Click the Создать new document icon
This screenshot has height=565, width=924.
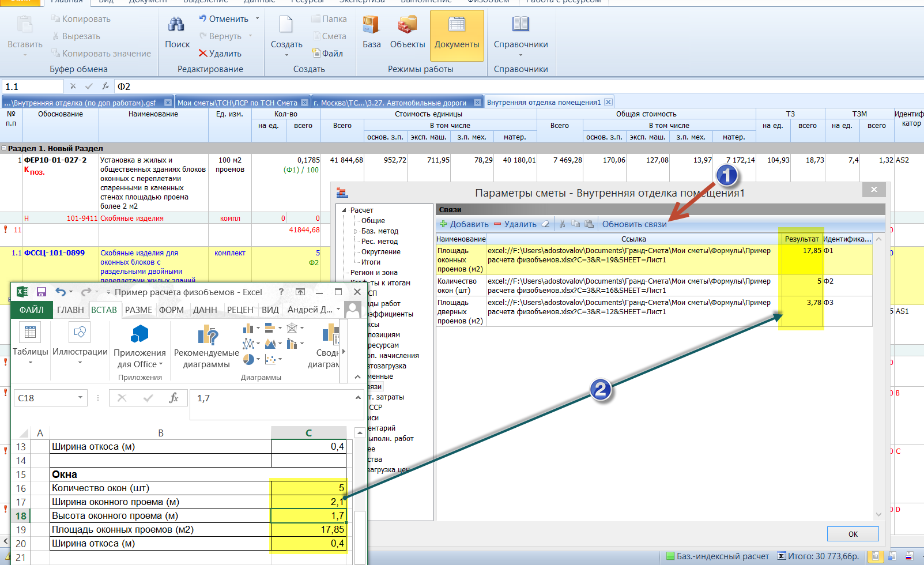(286, 25)
